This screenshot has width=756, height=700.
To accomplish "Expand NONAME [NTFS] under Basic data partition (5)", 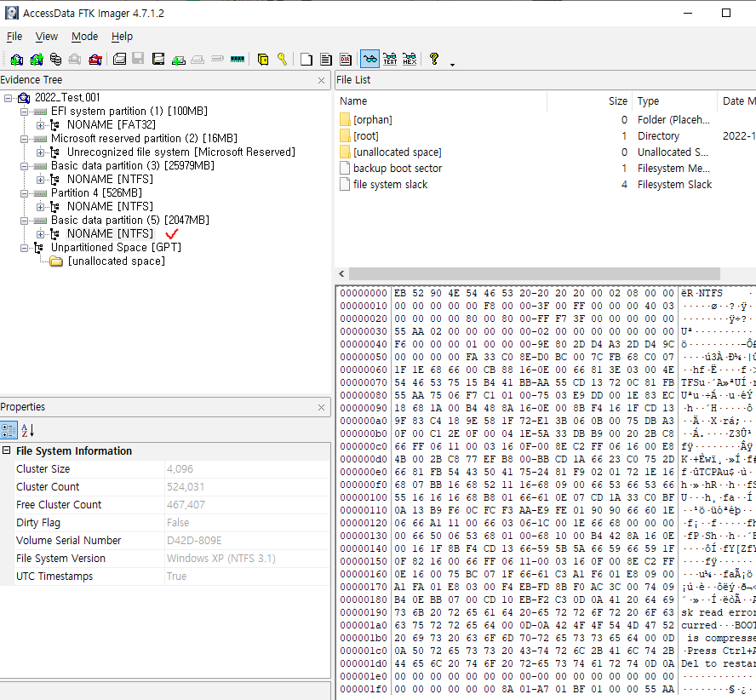I will pos(41,234).
